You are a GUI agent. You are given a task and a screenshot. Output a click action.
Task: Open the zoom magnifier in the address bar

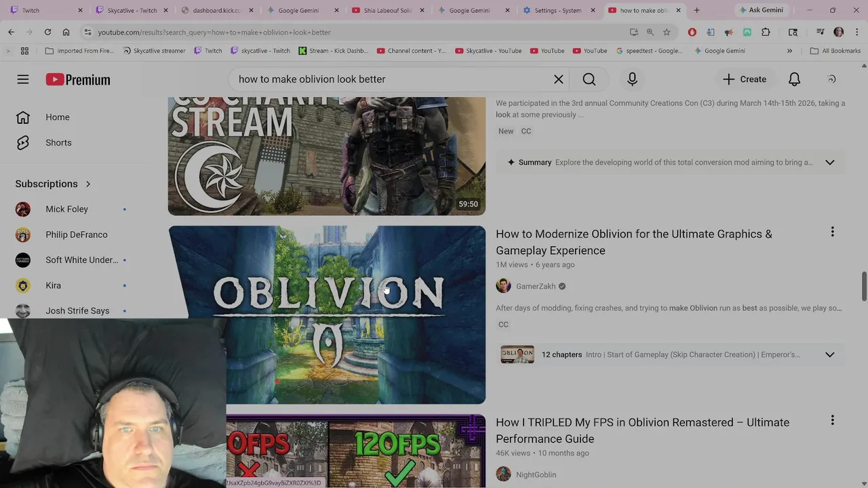tap(650, 32)
